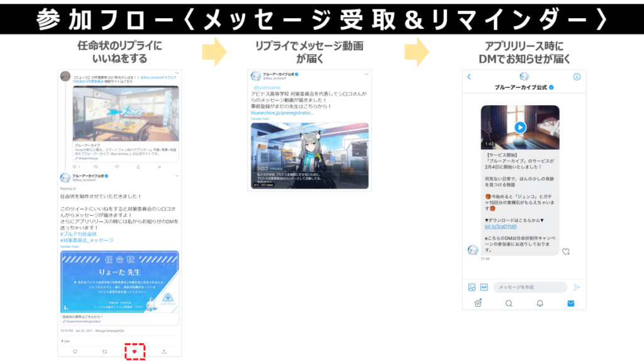Go back using the DM screen back arrow
The width and height of the screenshot is (644, 361).
point(469,77)
